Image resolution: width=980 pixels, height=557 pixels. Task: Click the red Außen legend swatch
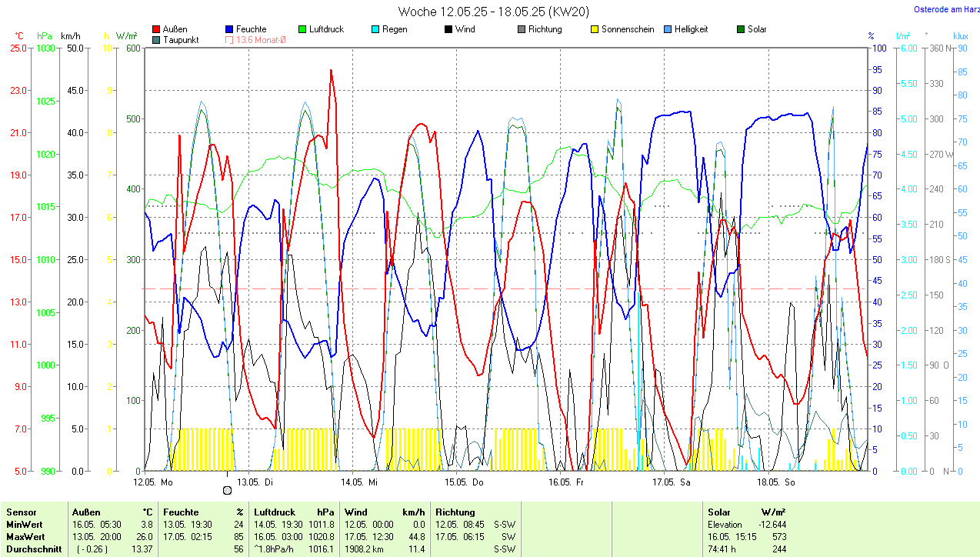coord(157,30)
